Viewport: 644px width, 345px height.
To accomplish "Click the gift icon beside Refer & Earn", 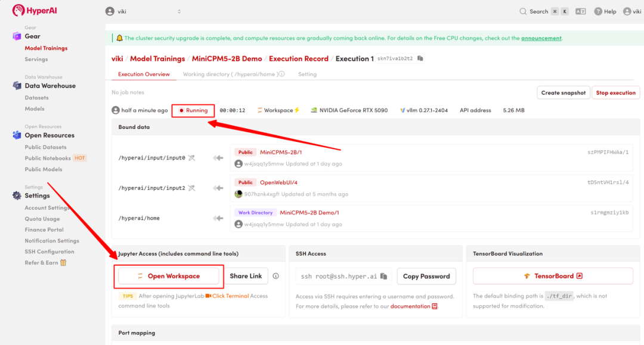I will tap(63, 263).
